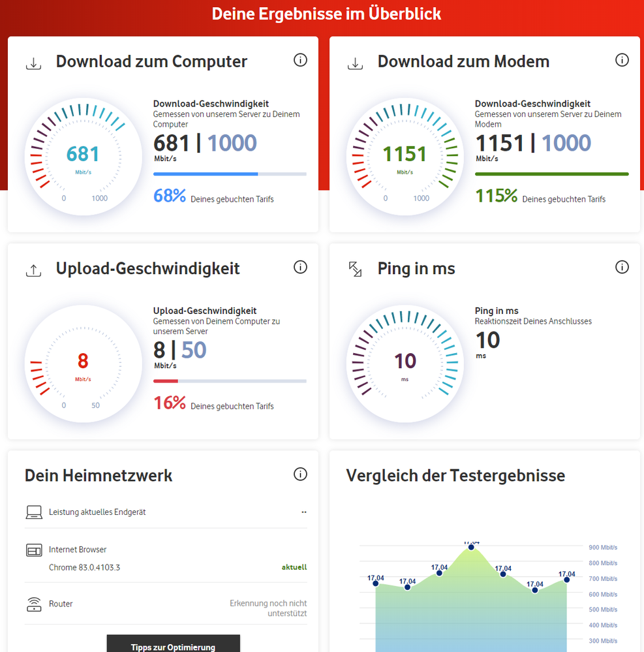
Task: Click the 'Dein Heimnetzwerk' heading
Action: pos(99,475)
